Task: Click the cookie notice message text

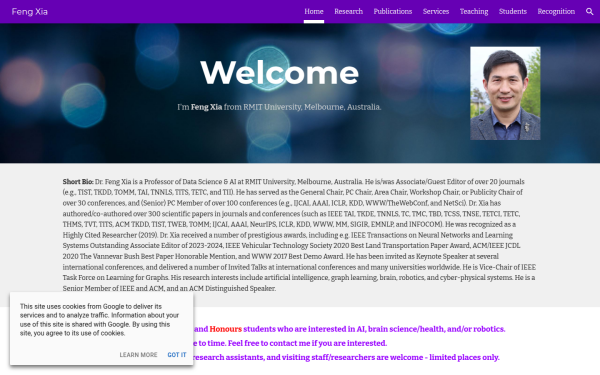Action: [99, 320]
